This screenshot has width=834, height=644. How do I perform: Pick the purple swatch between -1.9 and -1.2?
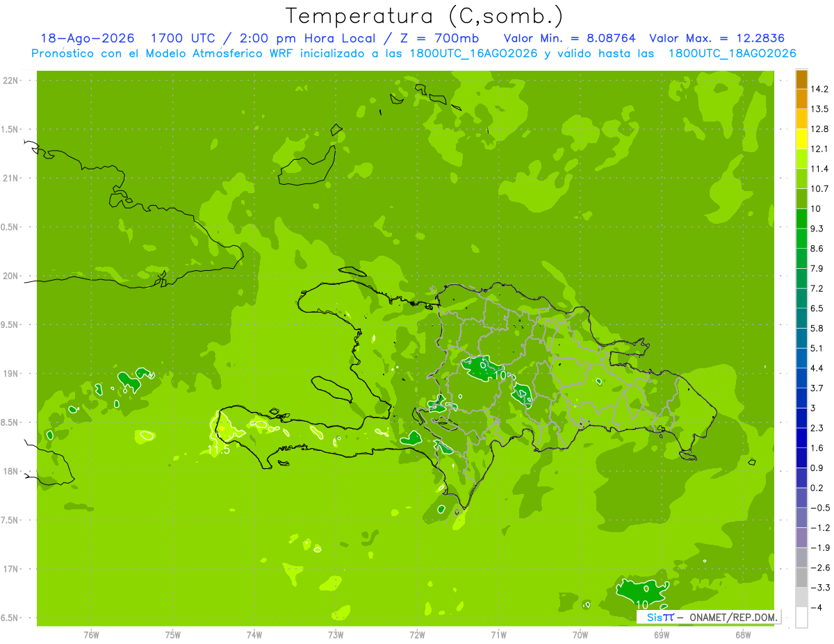click(801, 537)
